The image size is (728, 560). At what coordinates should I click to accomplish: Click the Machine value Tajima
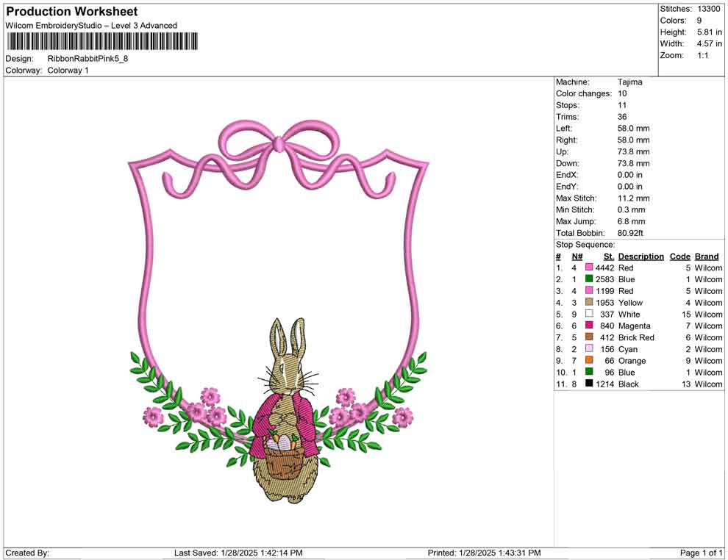[x=630, y=82]
